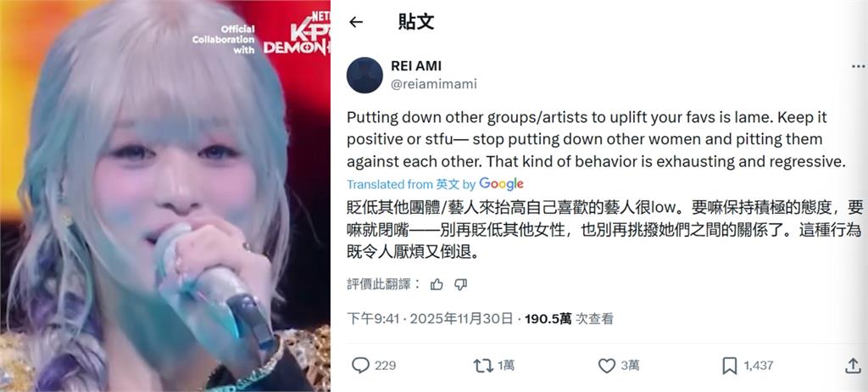
Task: Click the share upload icon
Action: click(852, 366)
